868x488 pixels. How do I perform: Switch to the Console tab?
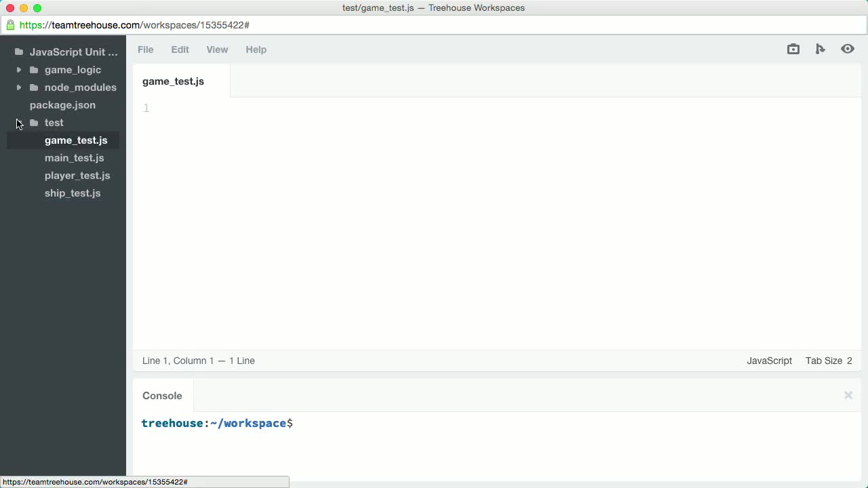162,396
